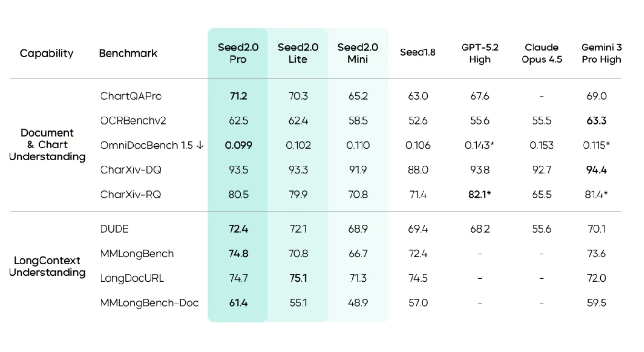Select the DUDE benchmark label
The width and height of the screenshot is (644, 352).
[114, 229]
